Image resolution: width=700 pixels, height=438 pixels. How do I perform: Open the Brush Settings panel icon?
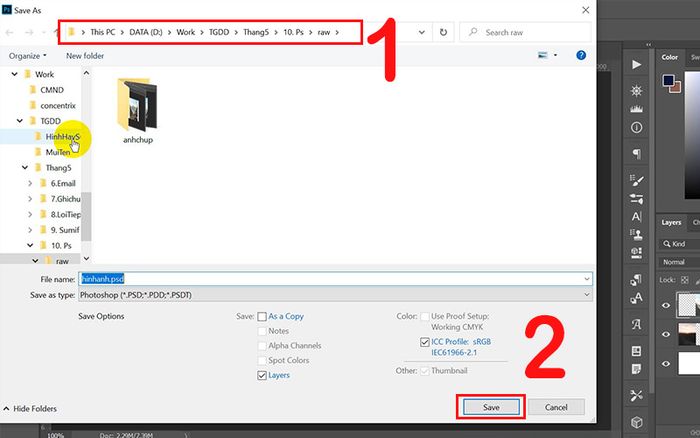pyautogui.click(x=636, y=180)
